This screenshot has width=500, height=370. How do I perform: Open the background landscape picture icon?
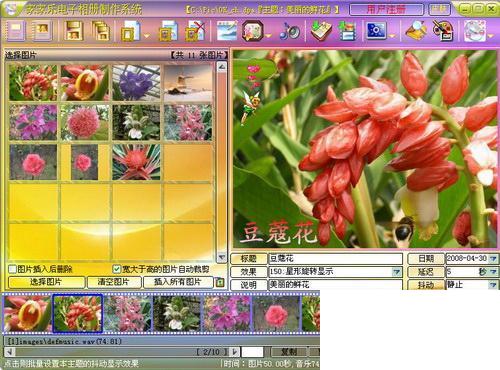(227, 31)
